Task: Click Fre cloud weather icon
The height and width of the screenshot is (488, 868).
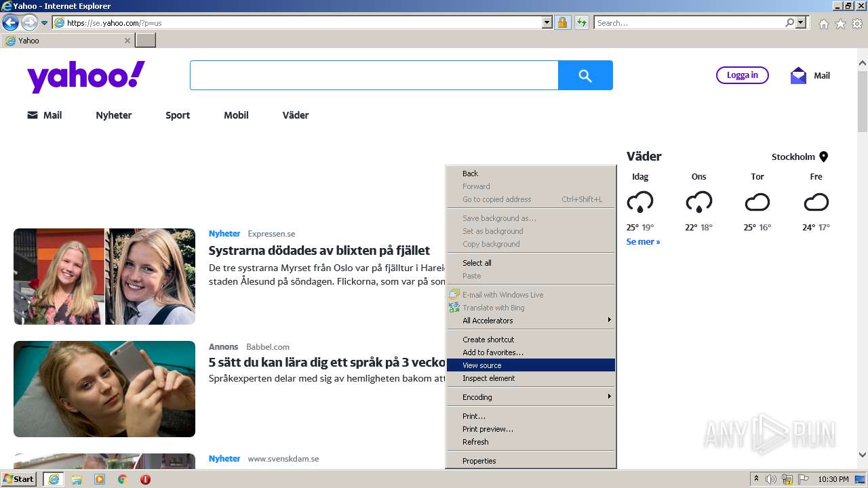Action: click(816, 202)
